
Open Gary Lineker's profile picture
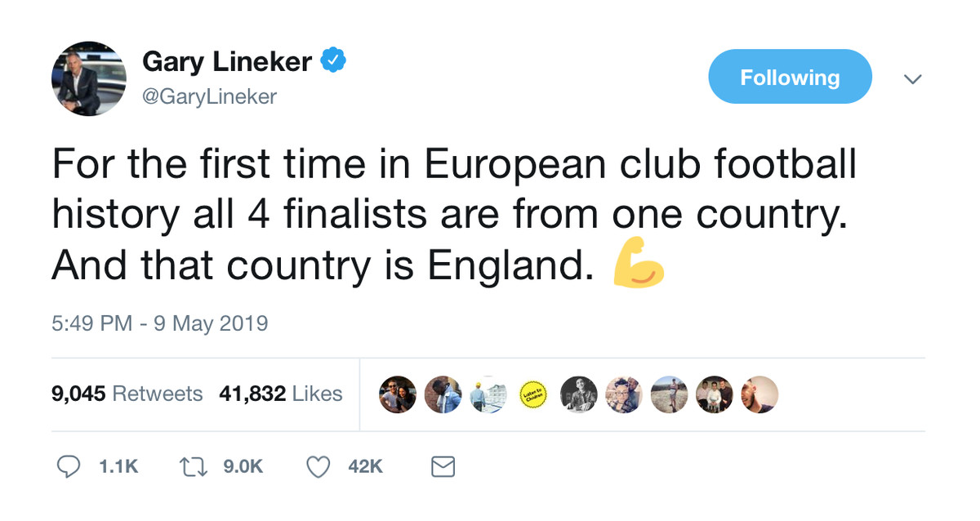click(x=89, y=78)
